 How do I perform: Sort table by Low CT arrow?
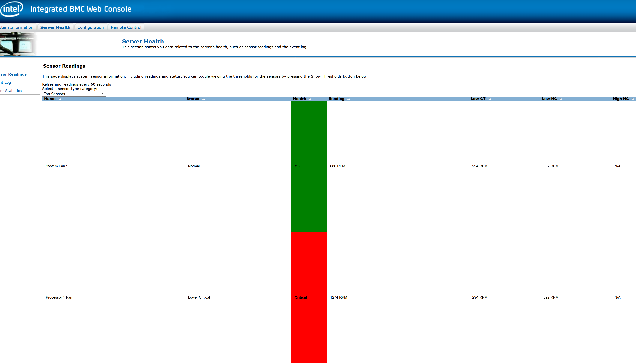[x=490, y=99]
